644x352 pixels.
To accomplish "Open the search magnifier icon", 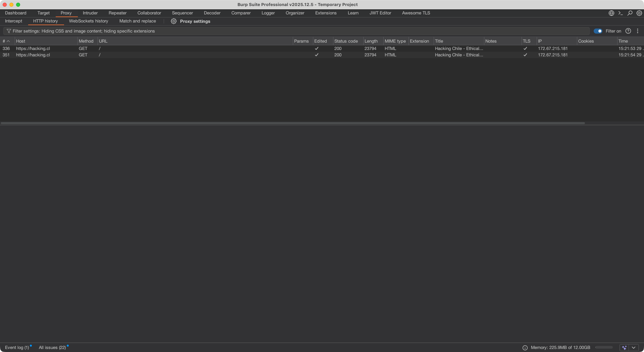I will [630, 13].
